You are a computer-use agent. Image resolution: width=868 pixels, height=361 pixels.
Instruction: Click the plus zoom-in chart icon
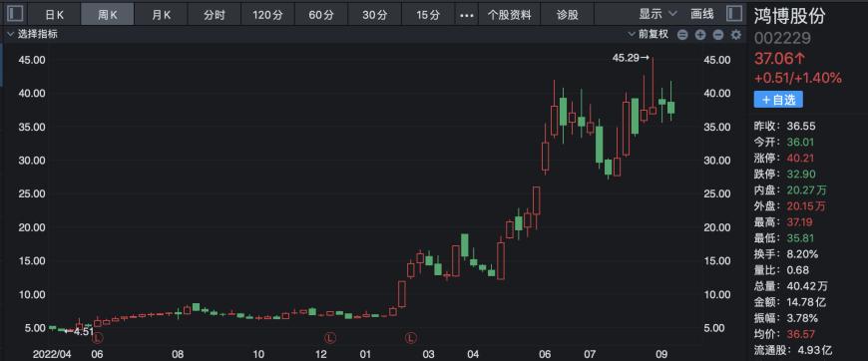(700, 35)
